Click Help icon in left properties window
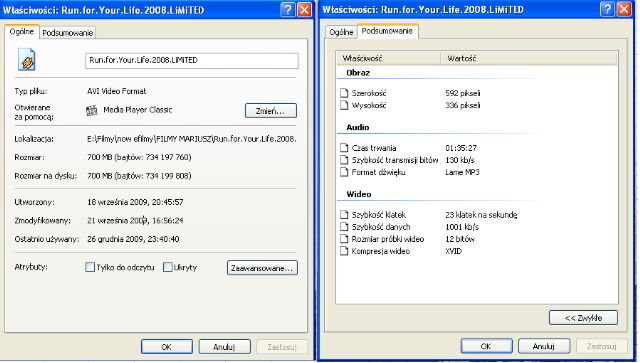The image size is (640, 363). pyautogui.click(x=288, y=9)
